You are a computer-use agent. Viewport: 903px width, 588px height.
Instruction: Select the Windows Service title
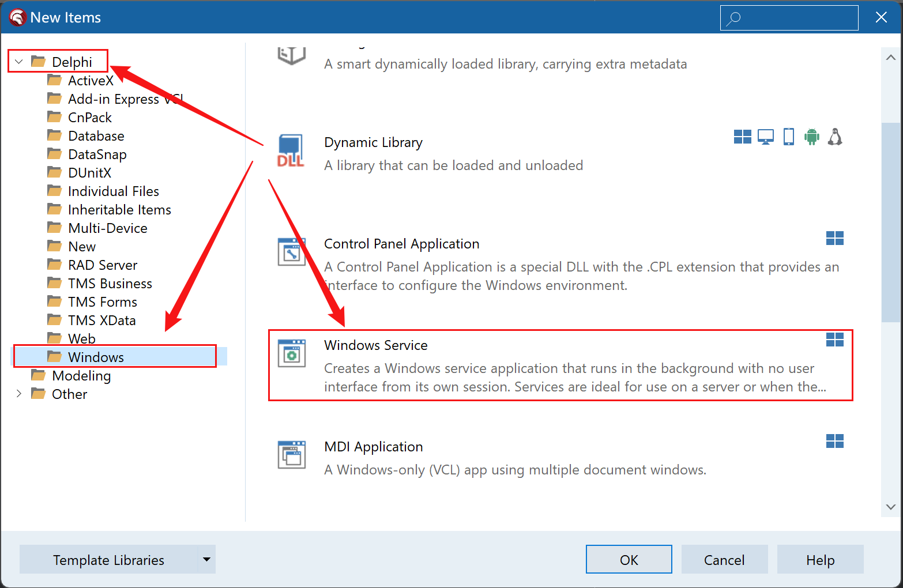coord(375,345)
